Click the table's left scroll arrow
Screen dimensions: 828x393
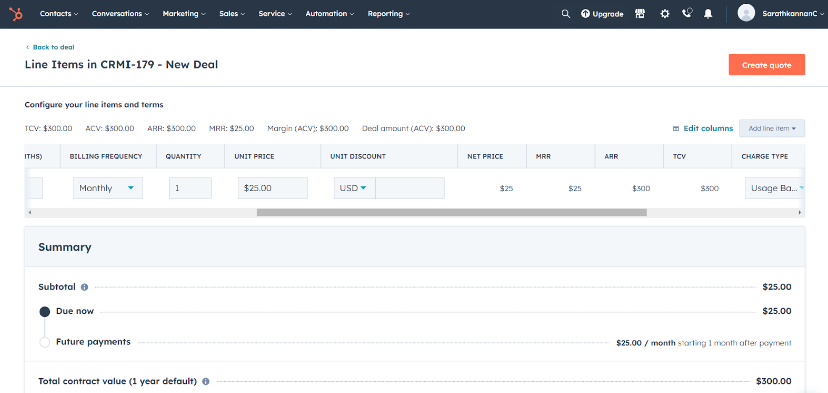pos(29,212)
